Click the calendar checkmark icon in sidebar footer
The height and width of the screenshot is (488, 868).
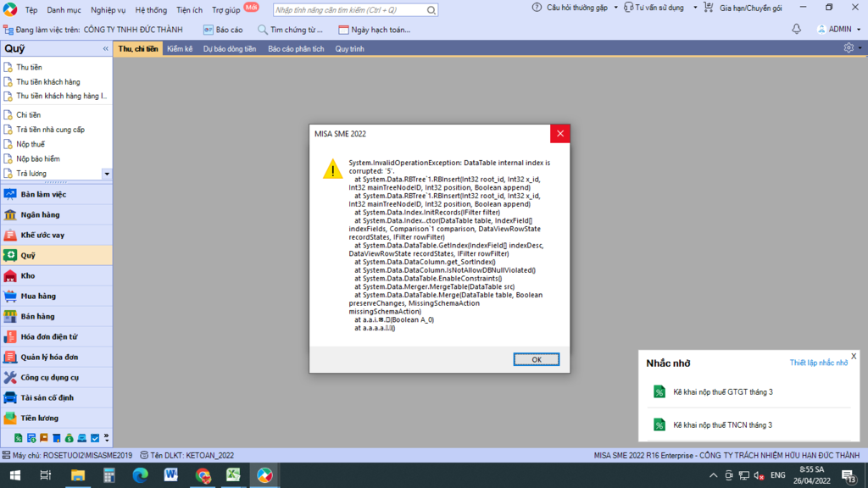(x=95, y=438)
